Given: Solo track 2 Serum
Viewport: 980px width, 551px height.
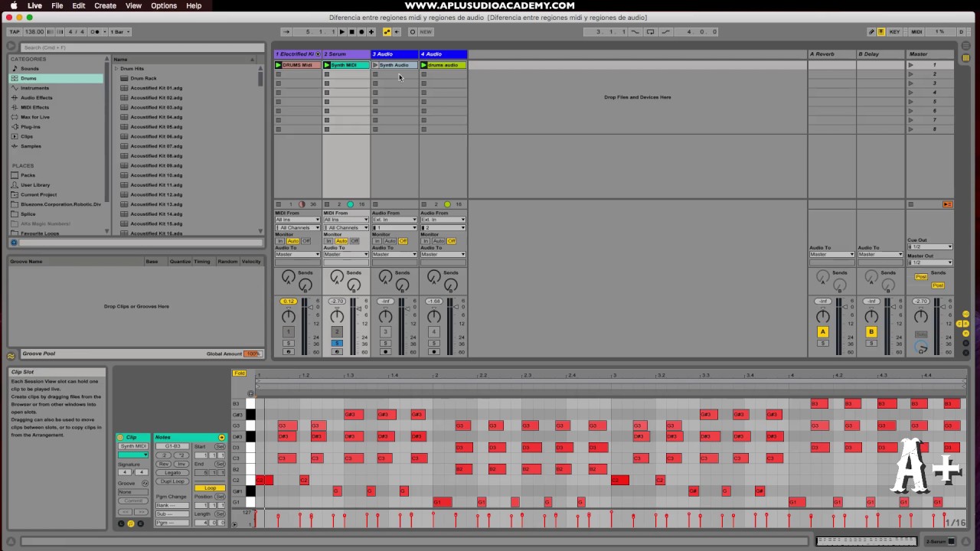Looking at the screenshot, I should click(337, 343).
